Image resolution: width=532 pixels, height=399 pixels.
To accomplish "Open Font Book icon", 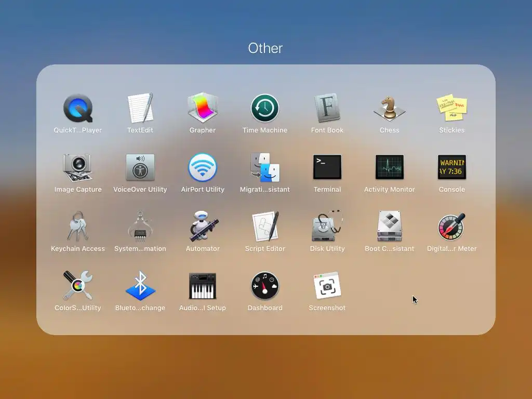I will [327, 108].
